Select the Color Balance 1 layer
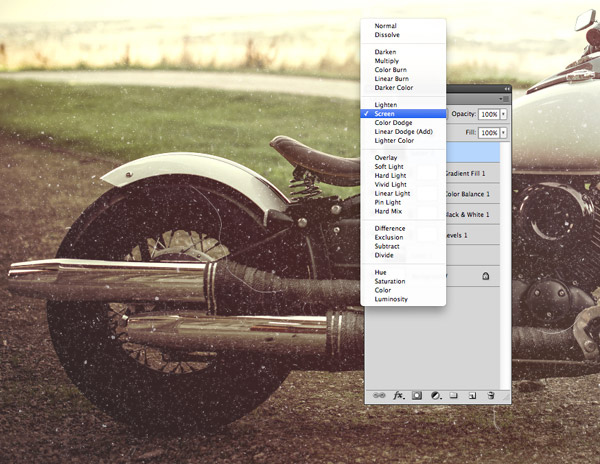Viewport: 600px width, 464px height. click(474, 193)
